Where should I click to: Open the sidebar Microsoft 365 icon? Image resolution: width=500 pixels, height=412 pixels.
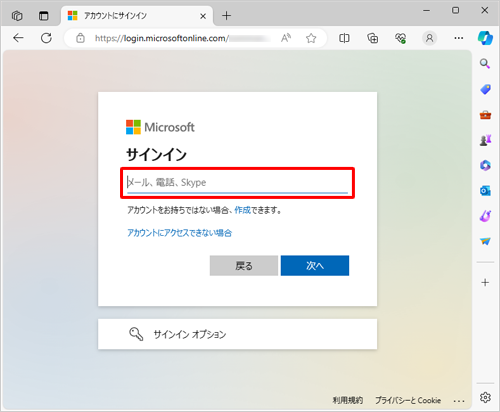click(485, 165)
